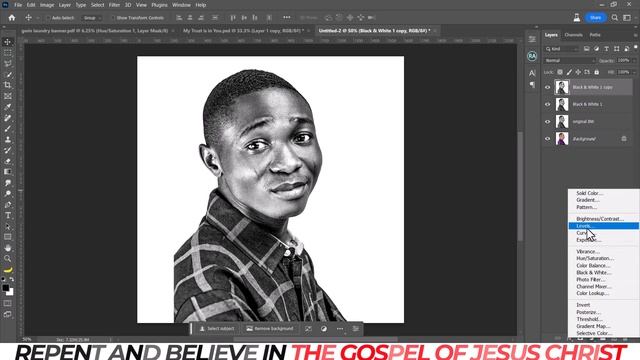Switch to gem laundry banner document tab
This screenshot has height=360, width=640.
94,31
